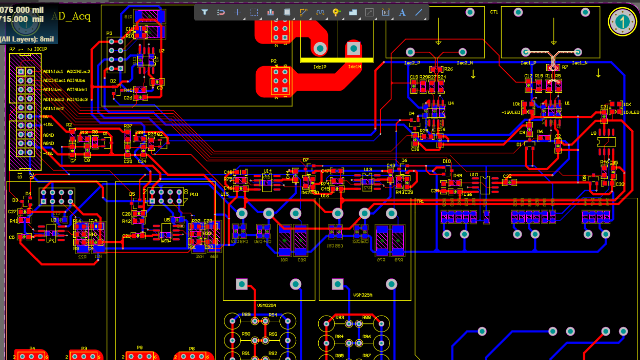
Task: Click the heads-up coordinate display
Action: pyautogui.click(x=28, y=23)
